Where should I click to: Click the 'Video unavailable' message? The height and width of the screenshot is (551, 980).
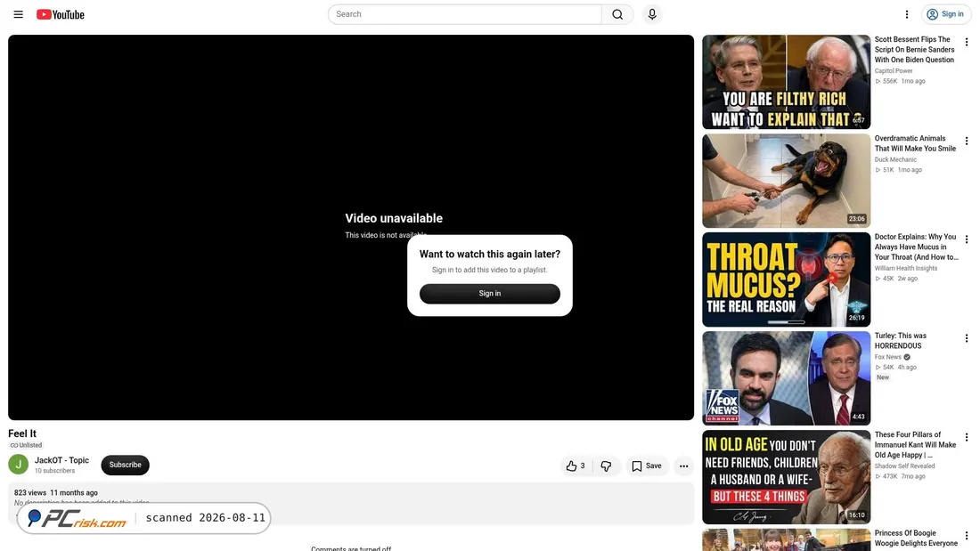click(394, 218)
